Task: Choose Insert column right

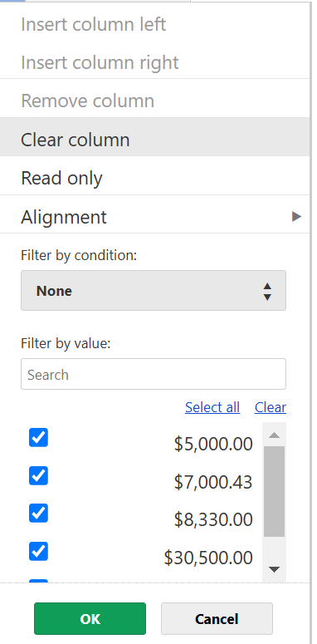Action: [x=154, y=62]
